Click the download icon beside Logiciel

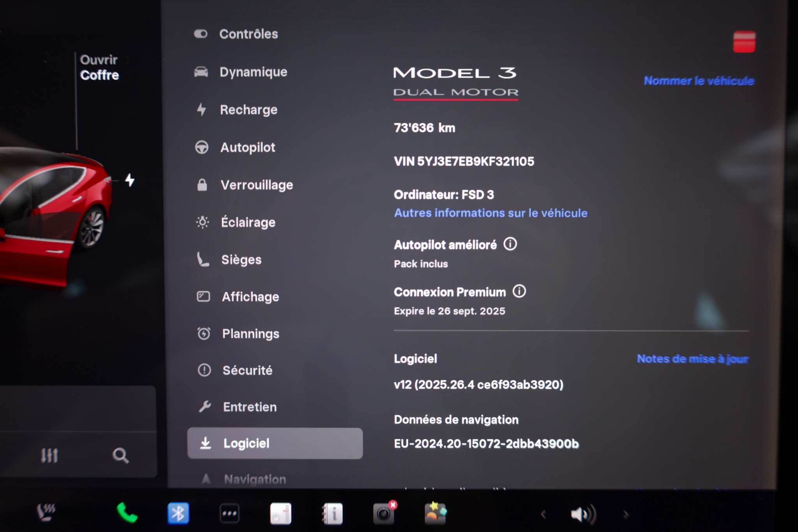point(206,443)
